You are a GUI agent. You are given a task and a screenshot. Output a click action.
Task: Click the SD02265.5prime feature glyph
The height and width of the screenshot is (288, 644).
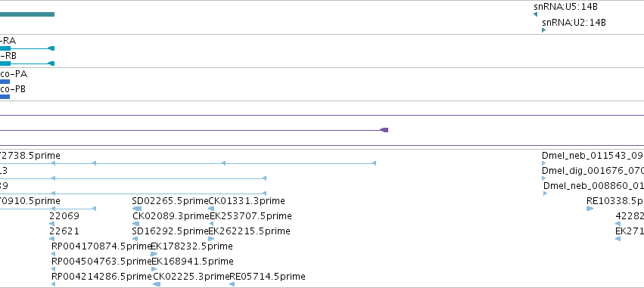tap(137, 209)
